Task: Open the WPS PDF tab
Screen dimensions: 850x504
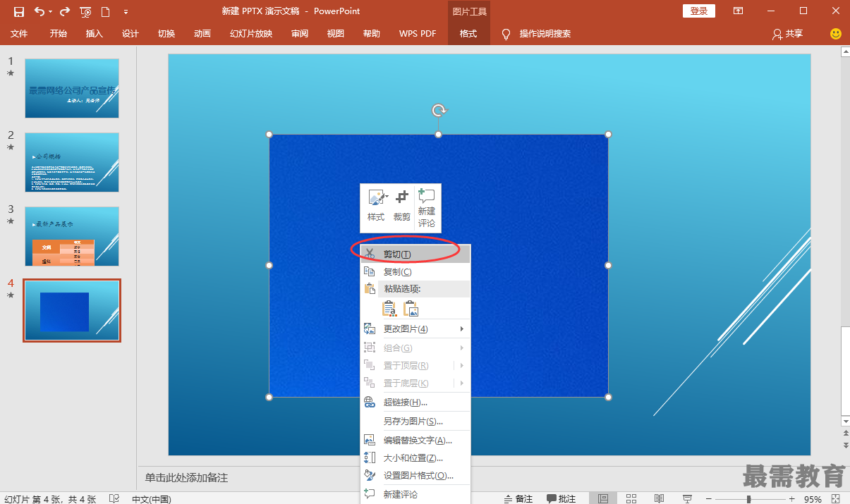Action: pyautogui.click(x=418, y=34)
